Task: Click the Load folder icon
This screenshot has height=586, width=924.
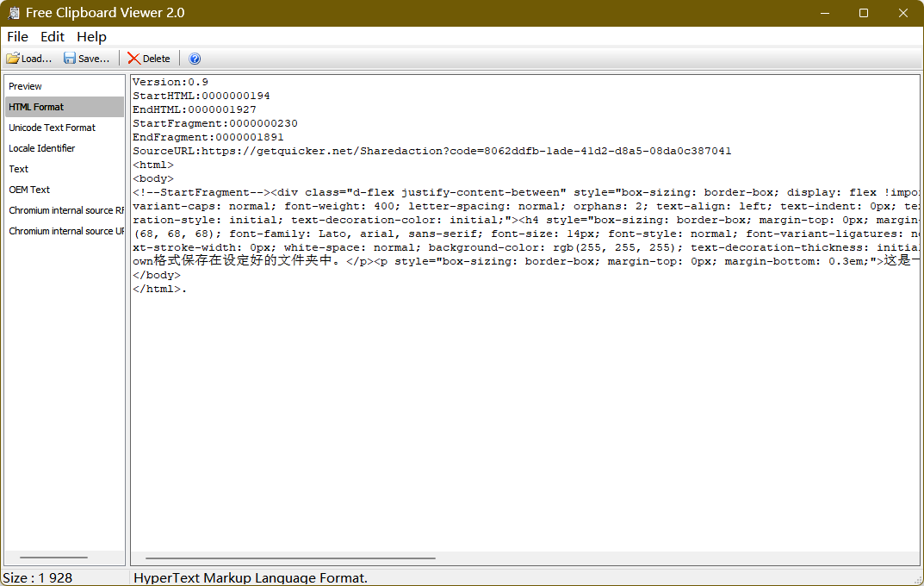Action: tap(13, 59)
